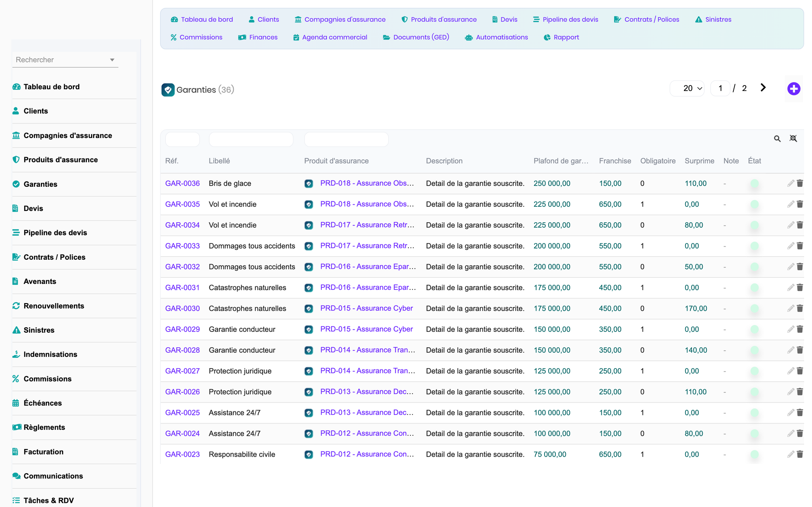Open the page size dropdown showing 20
The width and height of the screenshot is (812, 507).
click(x=687, y=88)
